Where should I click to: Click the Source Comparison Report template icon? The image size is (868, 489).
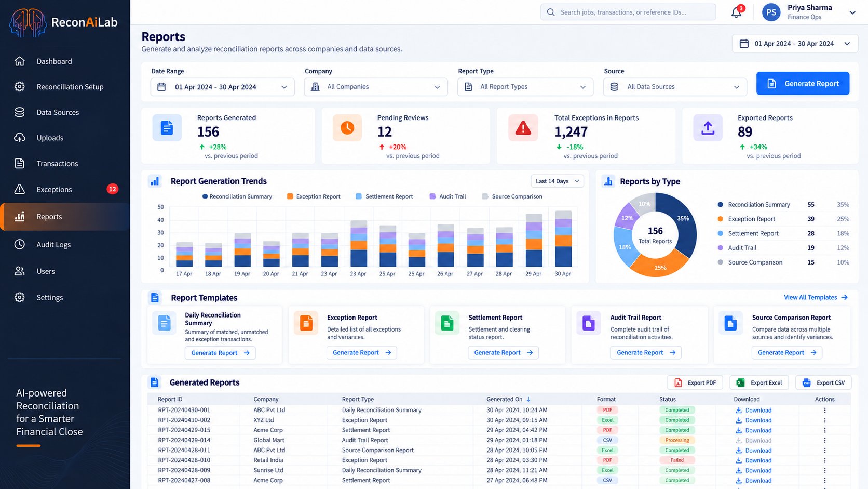click(x=730, y=323)
